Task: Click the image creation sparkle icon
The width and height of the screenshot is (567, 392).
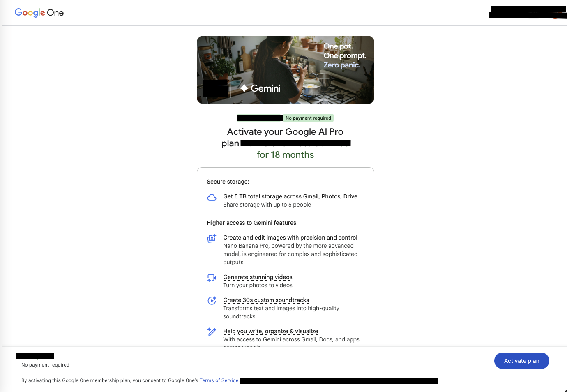Action: 212,238
